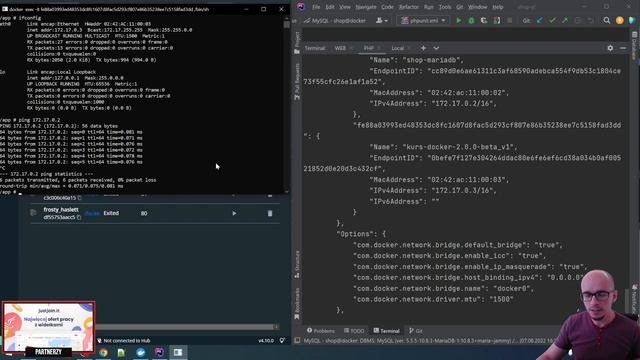Viewport: 640px width, 360px height.
Task: Open the Help menu
Action: pos(498,7)
